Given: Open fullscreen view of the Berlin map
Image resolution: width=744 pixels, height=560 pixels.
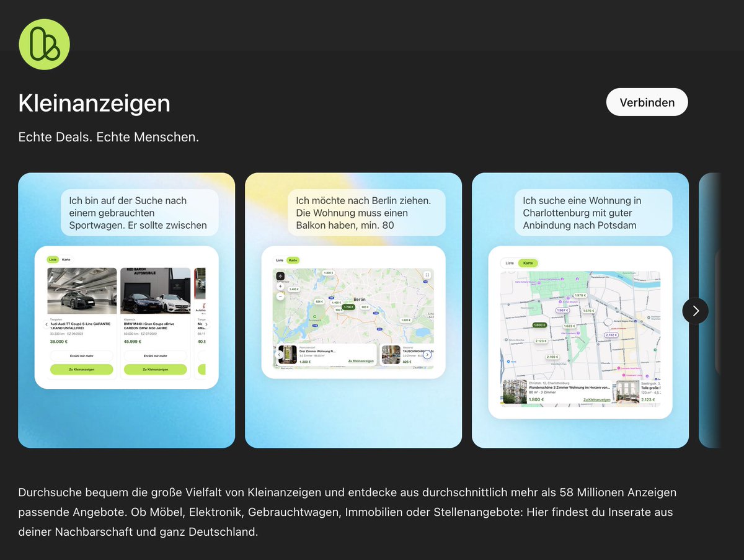Looking at the screenshot, I should tap(427, 275).
